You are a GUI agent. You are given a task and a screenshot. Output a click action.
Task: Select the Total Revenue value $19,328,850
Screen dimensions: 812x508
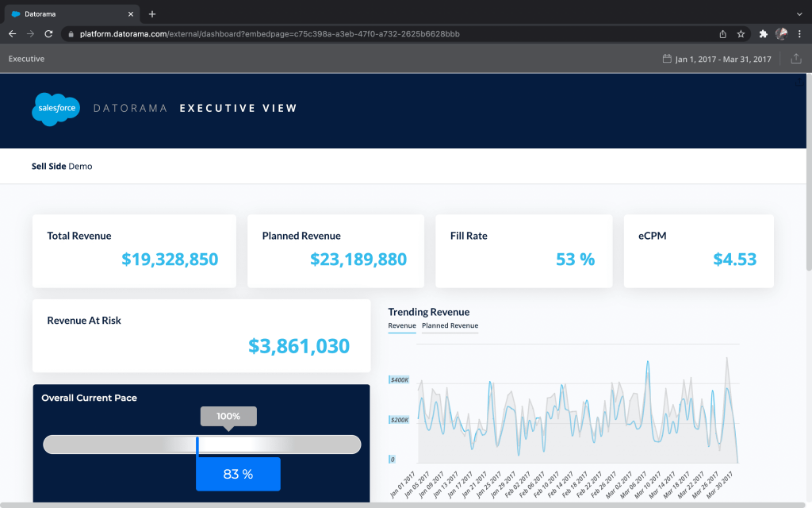click(170, 260)
